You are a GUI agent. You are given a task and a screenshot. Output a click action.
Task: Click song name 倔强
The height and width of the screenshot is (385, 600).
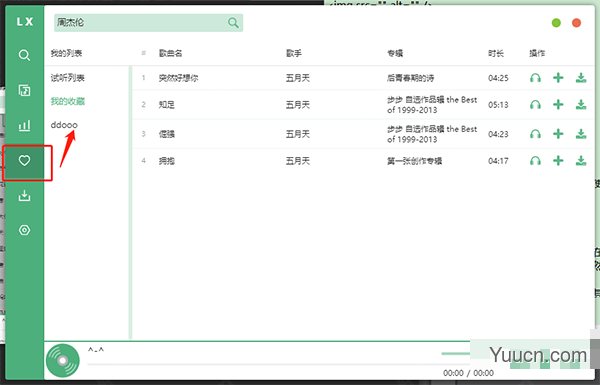(167, 134)
